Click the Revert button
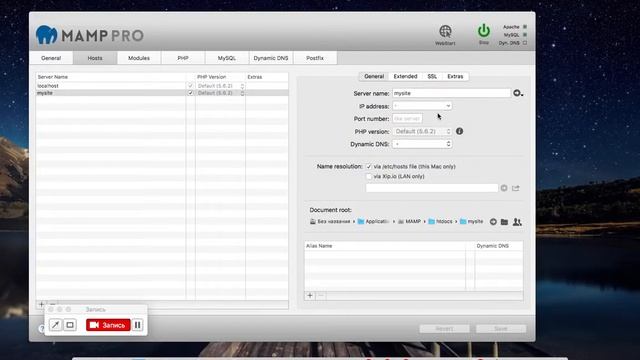The image size is (640, 360). click(x=444, y=329)
